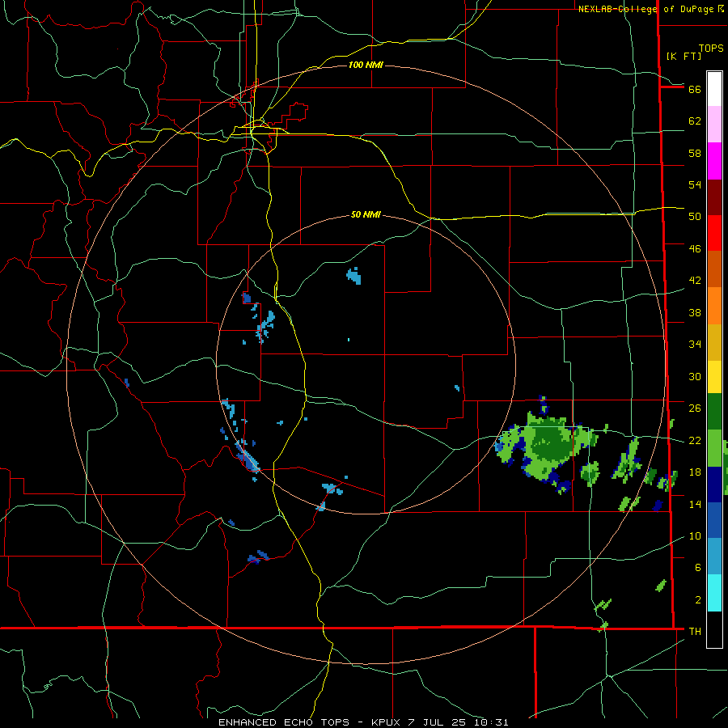728x728 pixels.
Task: Click the dark maroon legend swatch
Action: point(714,197)
